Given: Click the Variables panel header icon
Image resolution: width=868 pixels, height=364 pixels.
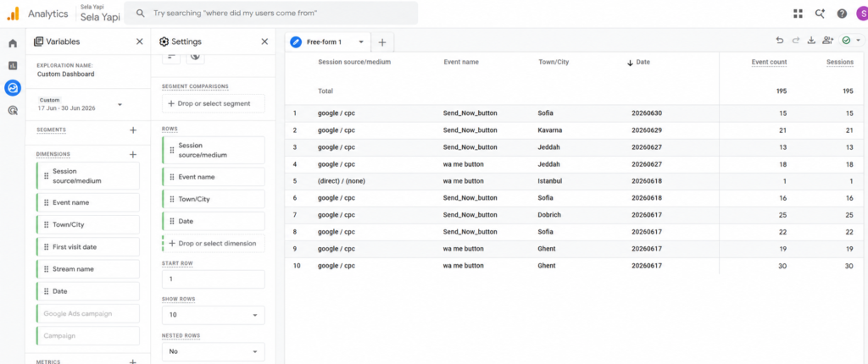Looking at the screenshot, I should tap(38, 41).
